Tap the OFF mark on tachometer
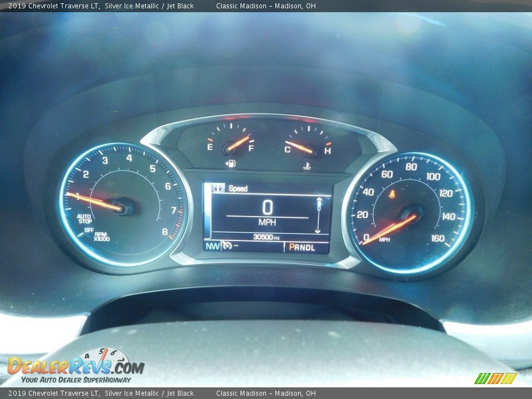This screenshot has height=399, width=532. click(x=89, y=229)
